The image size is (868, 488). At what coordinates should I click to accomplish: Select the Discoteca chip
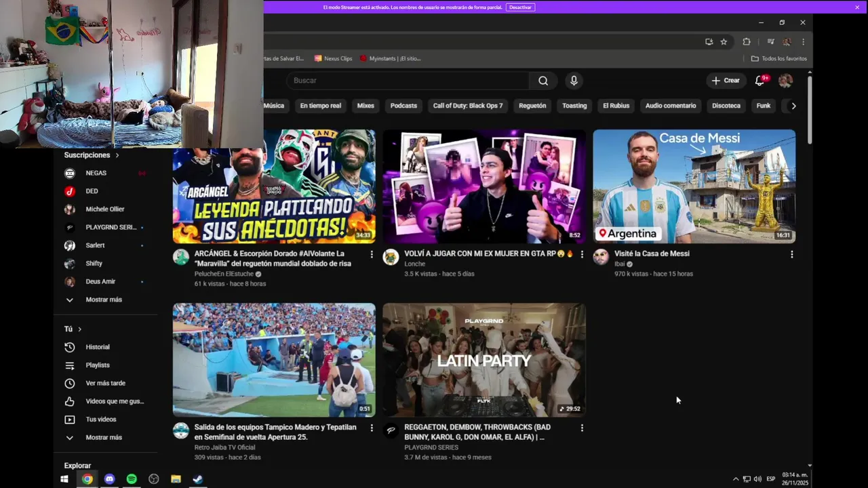(726, 106)
